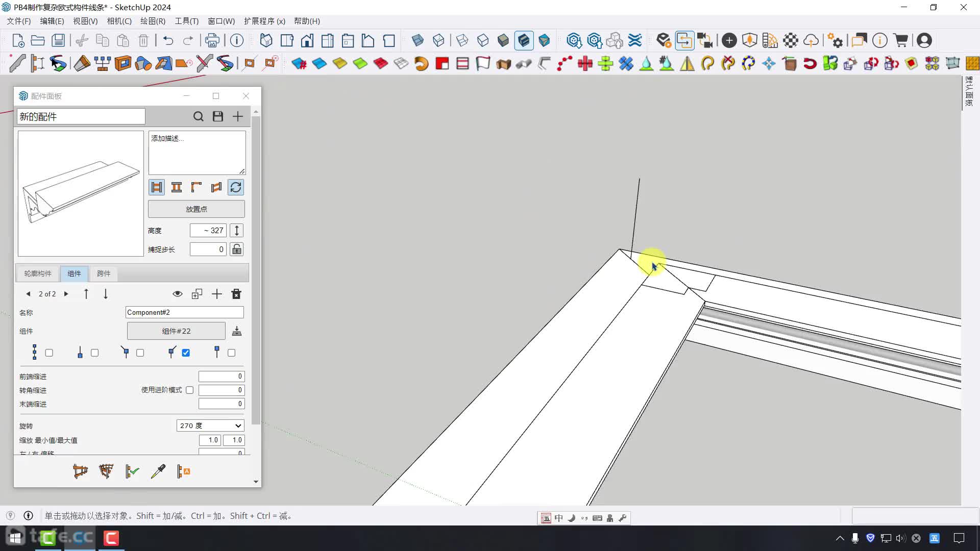Activate the Shaded With Textures style icon

[524, 40]
